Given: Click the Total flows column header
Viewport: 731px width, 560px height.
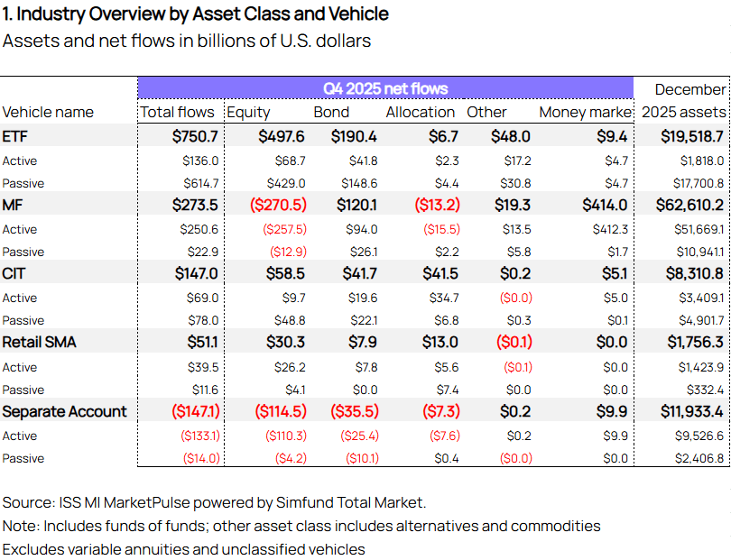Looking at the screenshot, I should point(177,113).
